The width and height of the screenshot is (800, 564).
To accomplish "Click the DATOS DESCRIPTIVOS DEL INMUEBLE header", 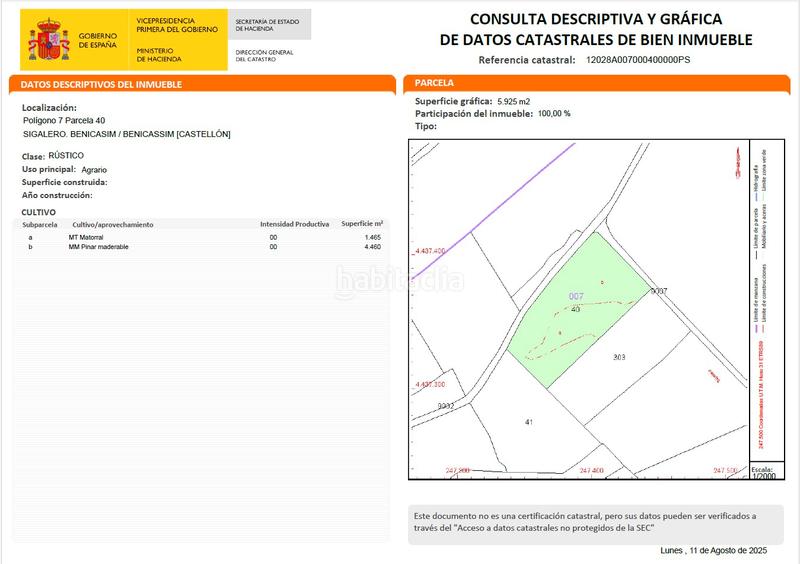I will tap(101, 85).
